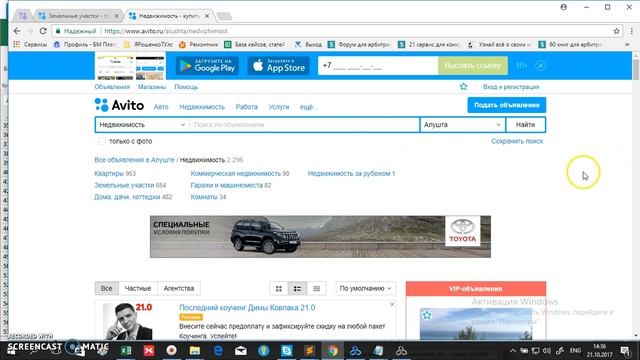This screenshot has height=360, width=640.
Task: Toggle the only with photo checkbox
Action: pyautogui.click(x=102, y=141)
